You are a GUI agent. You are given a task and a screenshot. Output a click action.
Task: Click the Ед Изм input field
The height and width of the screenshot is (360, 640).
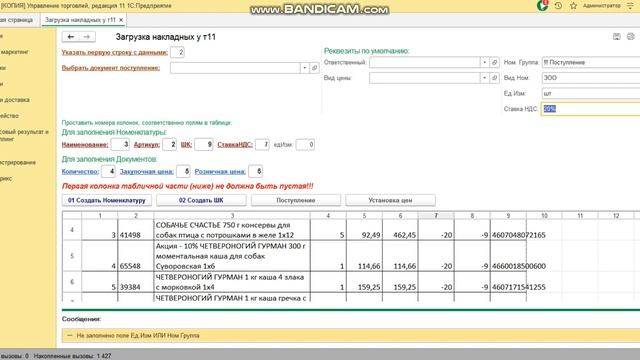point(591,93)
